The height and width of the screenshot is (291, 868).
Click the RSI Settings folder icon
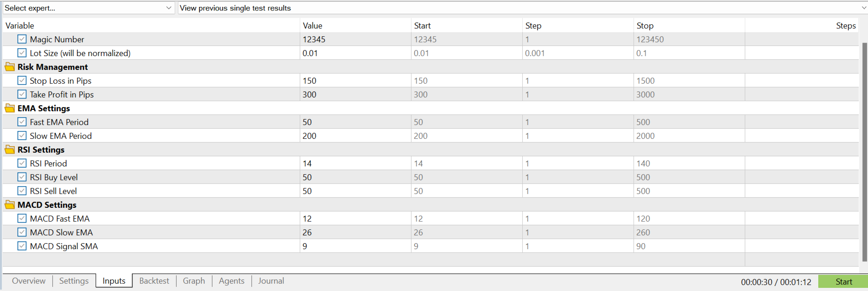10,149
